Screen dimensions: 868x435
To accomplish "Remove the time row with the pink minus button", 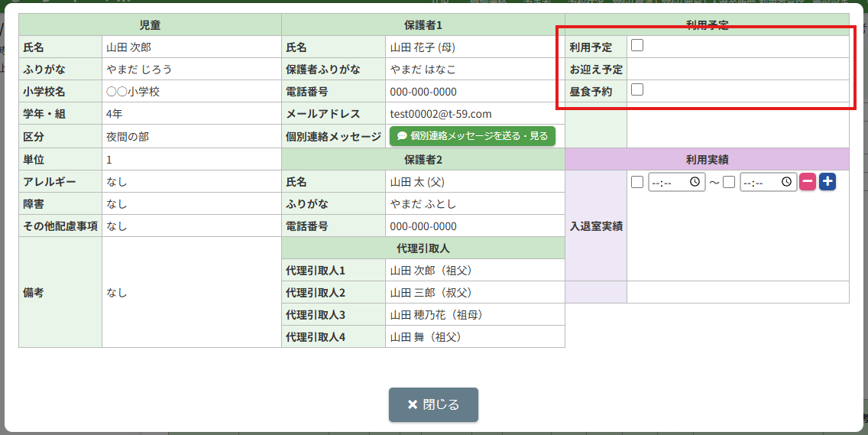I will pyautogui.click(x=808, y=182).
